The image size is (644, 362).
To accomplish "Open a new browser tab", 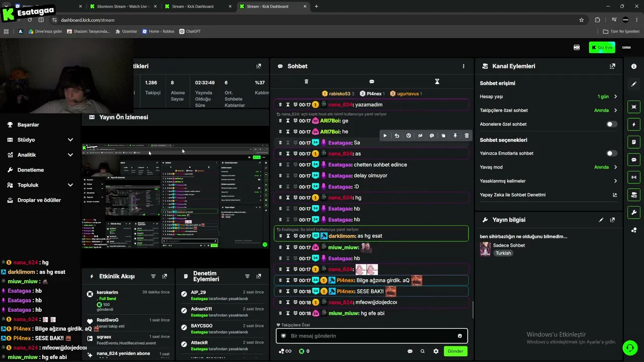I will pyautogui.click(x=316, y=7).
